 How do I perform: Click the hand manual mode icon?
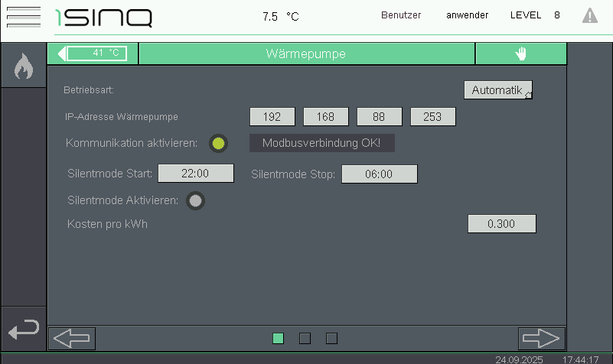coord(521,54)
